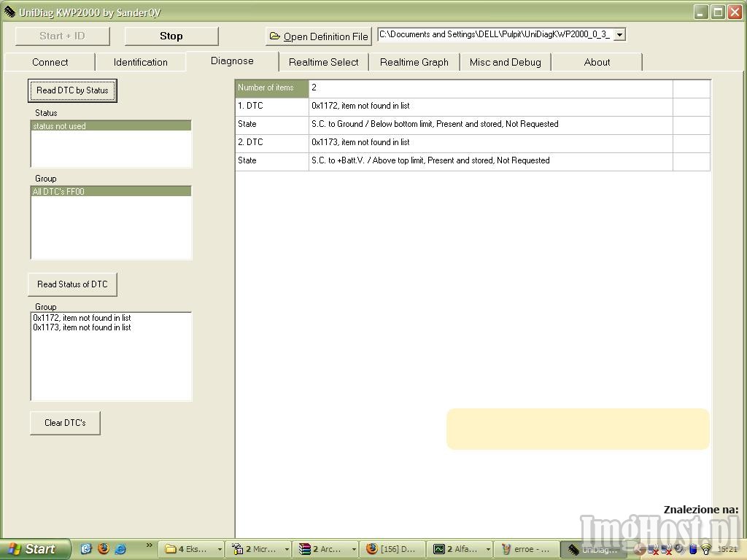Launch Internet Explorer from quick launch
The width and height of the screenshot is (747, 560).
pyautogui.click(x=120, y=548)
